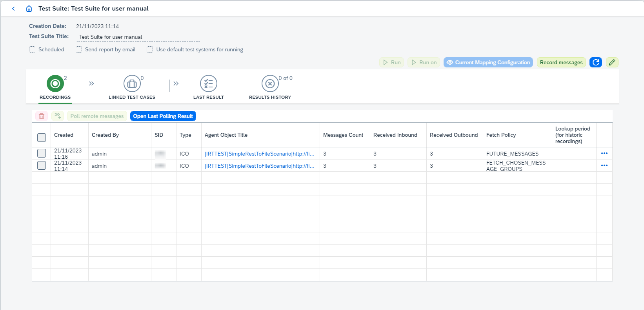Open agent object link in 11:14 row
Viewport: 644px width, 310px height.
(x=260, y=166)
